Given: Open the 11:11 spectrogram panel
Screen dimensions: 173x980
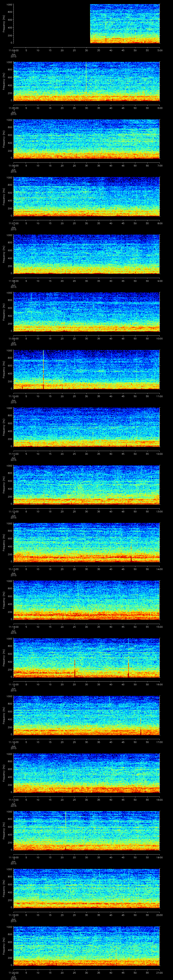Looking at the screenshot, I should [x=87, y=427].
